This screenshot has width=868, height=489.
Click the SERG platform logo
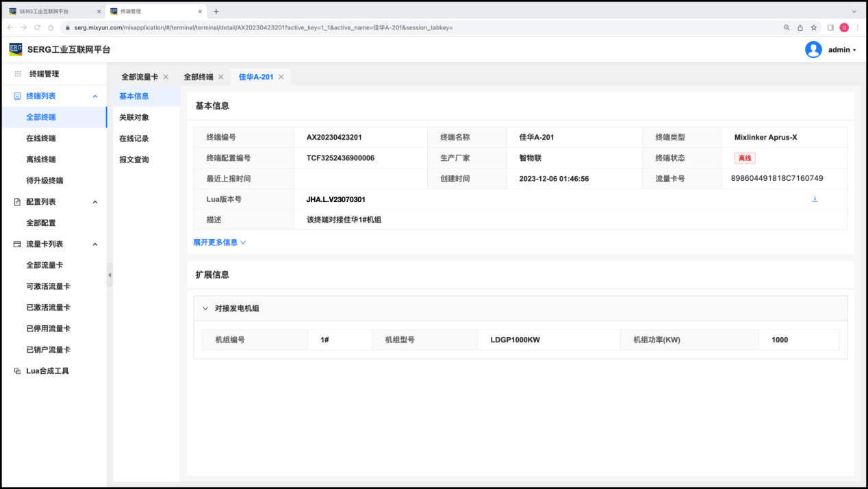coord(15,49)
